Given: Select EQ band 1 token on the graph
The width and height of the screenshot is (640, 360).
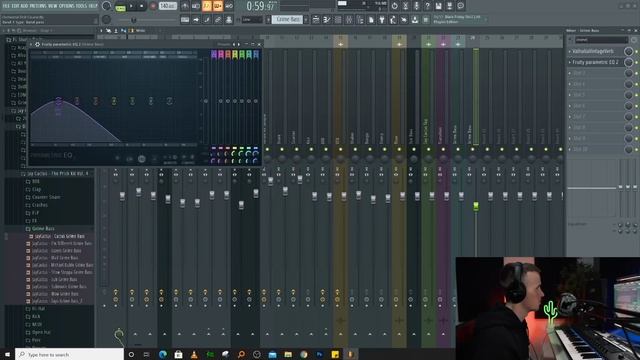Looking at the screenshot, I should pyautogui.click(x=58, y=101).
